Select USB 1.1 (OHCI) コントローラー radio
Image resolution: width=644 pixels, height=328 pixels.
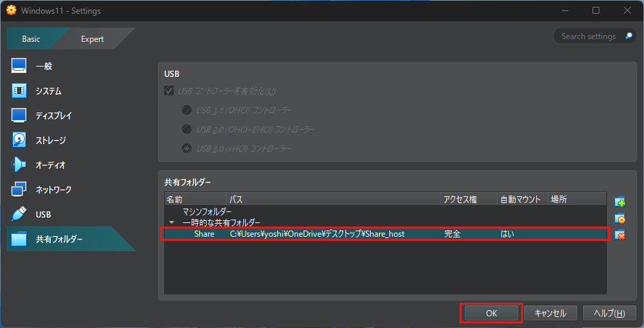[x=187, y=110]
